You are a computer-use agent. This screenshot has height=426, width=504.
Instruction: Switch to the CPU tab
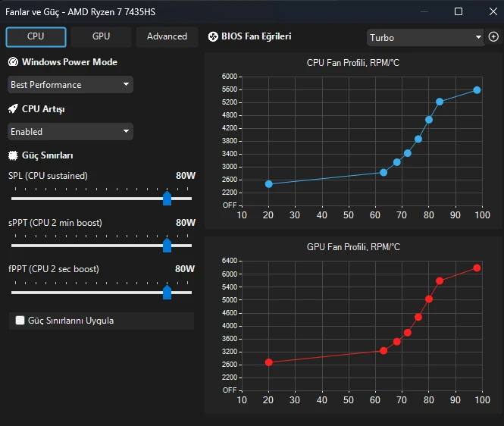[36, 37]
